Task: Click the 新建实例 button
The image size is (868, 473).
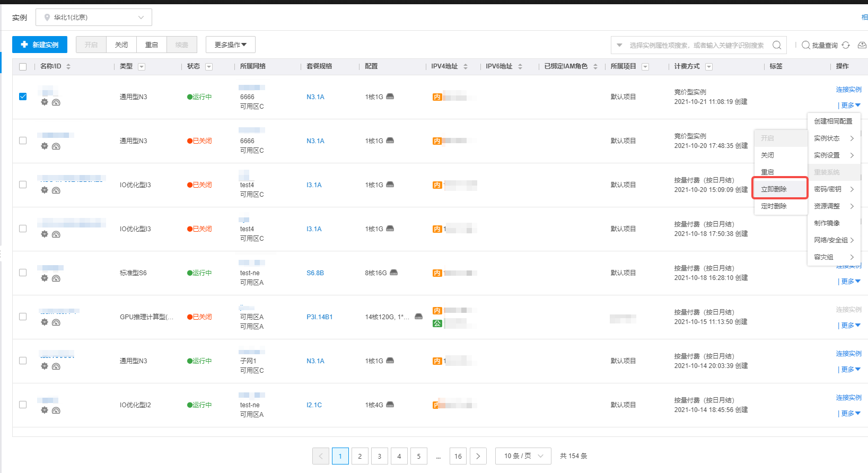Action: click(x=40, y=45)
